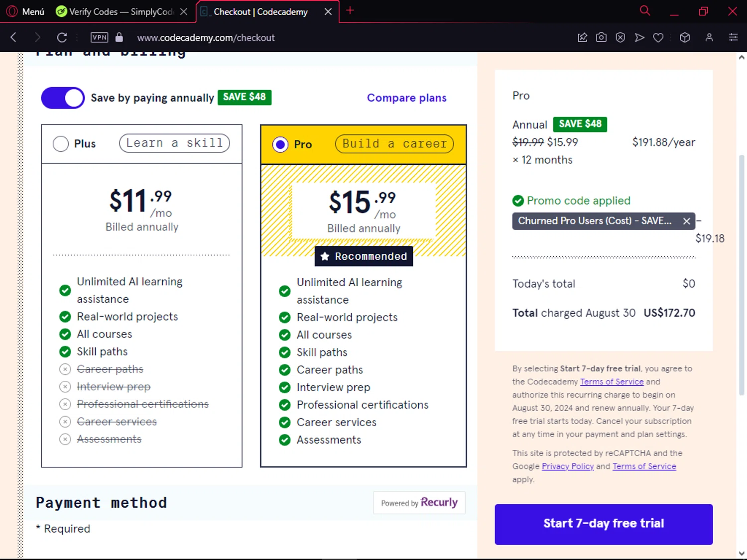747x560 pixels.
Task: Remove the Churned Pro Users promo code
Action: pyautogui.click(x=686, y=221)
